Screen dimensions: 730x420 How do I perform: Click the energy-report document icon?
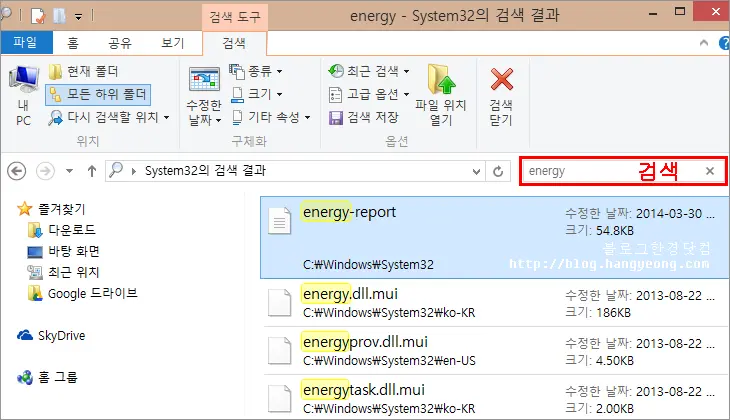[280, 221]
